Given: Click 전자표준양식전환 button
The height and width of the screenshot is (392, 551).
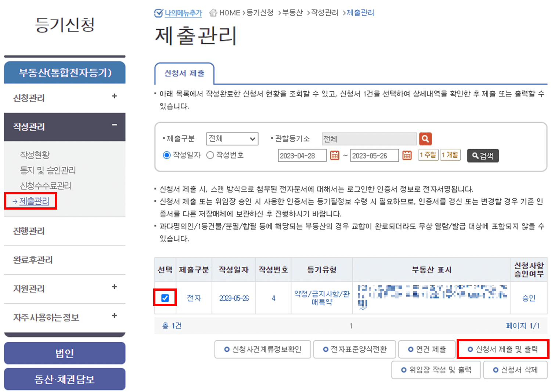Looking at the screenshot, I should [x=355, y=349].
